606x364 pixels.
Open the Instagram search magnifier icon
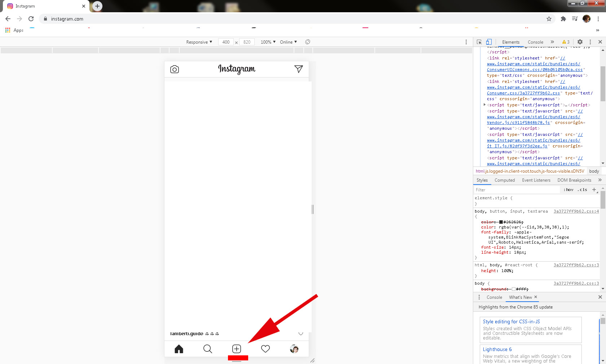pos(208,349)
